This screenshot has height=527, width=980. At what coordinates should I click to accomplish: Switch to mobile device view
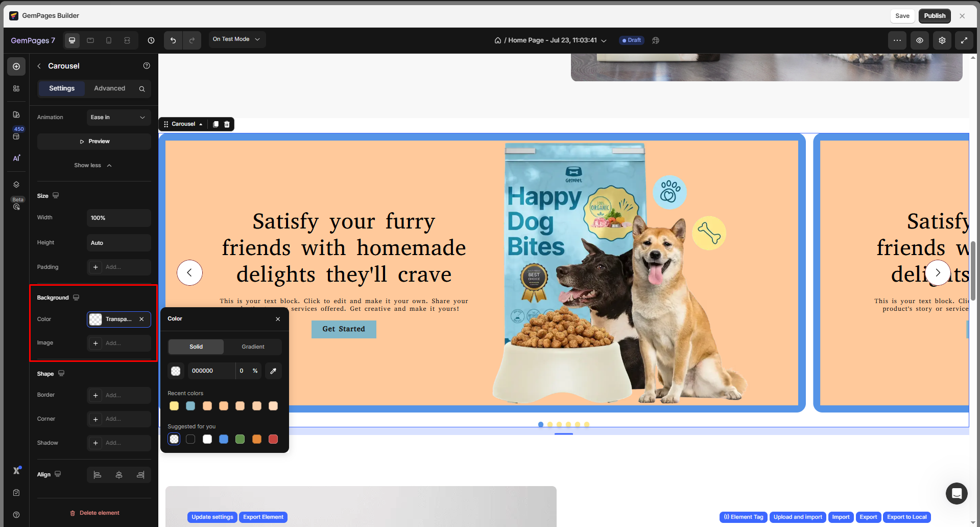click(109, 40)
